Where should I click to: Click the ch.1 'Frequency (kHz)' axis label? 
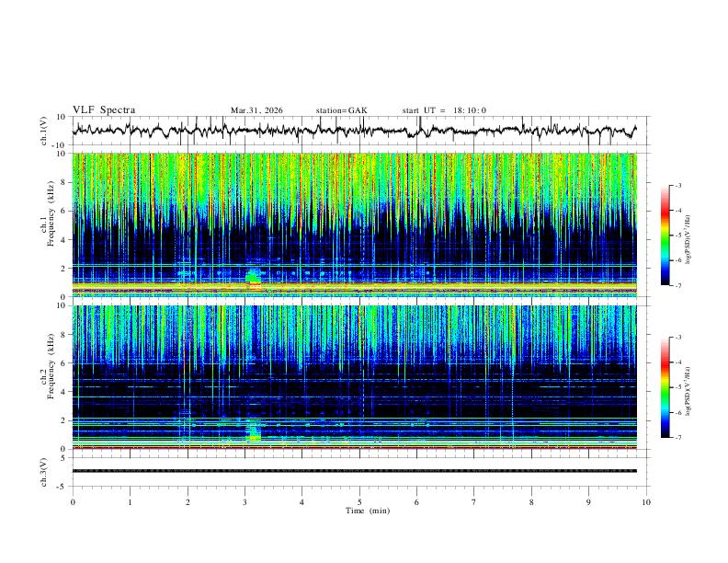pyautogui.click(x=51, y=213)
